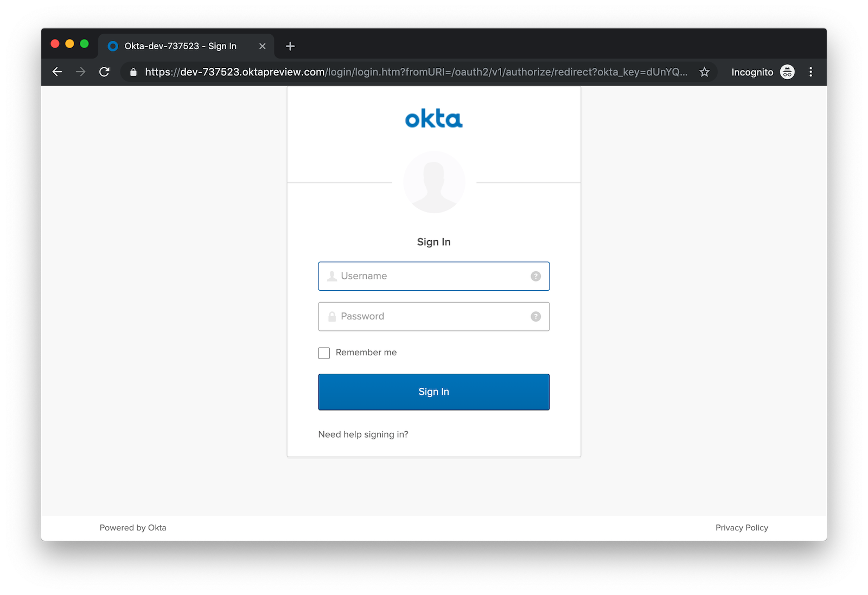Open the Privacy Policy link
Image resolution: width=868 pixels, height=595 pixels.
coord(741,528)
